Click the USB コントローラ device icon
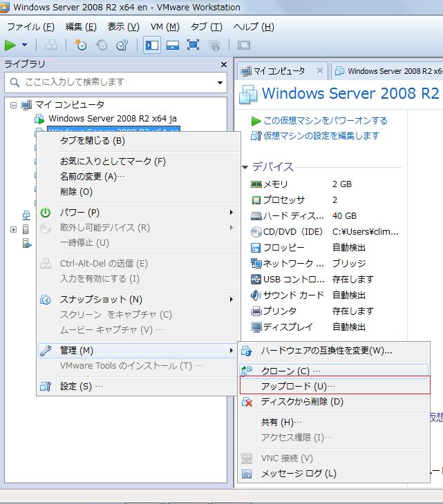The image size is (443, 504). 256,280
